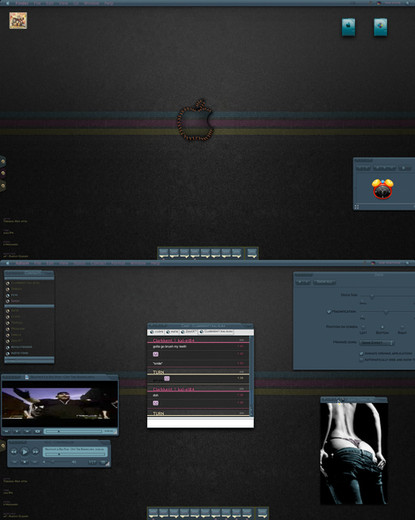
Task: Click the previous-track button in mini player
Action: tap(14, 452)
